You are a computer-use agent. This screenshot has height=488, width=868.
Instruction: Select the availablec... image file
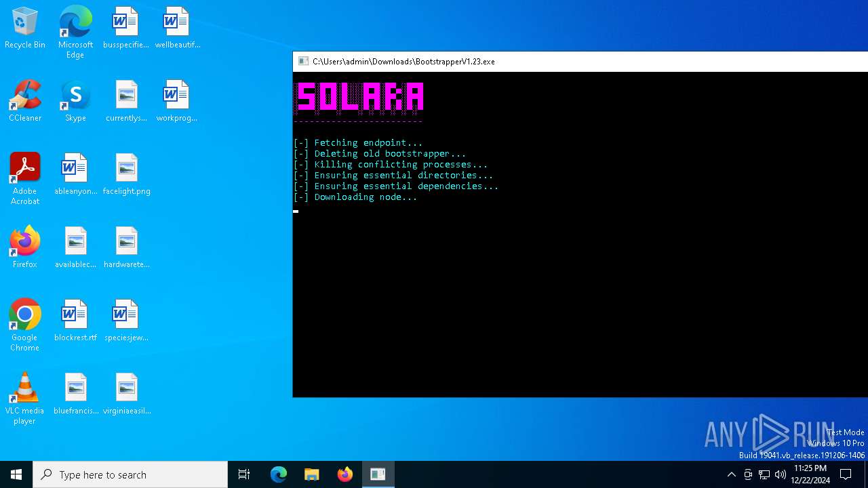(x=76, y=248)
